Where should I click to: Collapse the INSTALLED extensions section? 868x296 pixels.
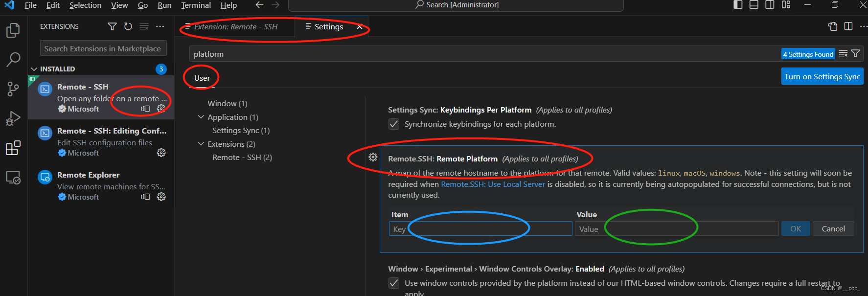[x=34, y=69]
